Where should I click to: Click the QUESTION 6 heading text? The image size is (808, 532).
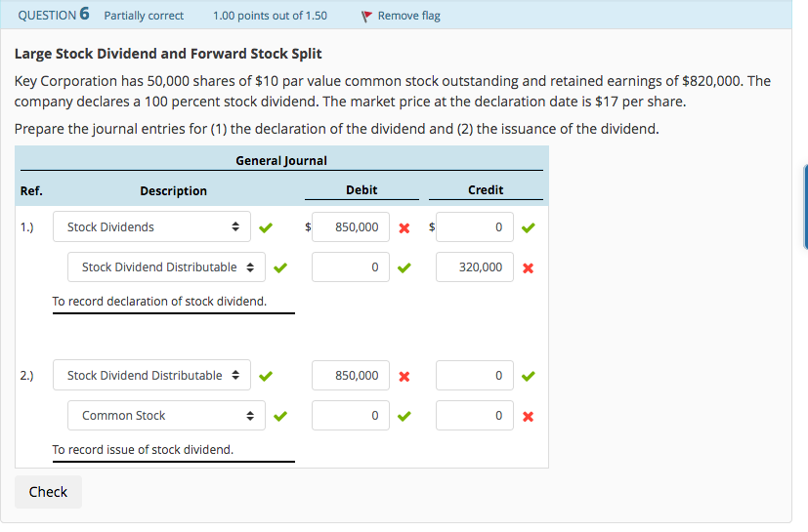[x=54, y=15]
